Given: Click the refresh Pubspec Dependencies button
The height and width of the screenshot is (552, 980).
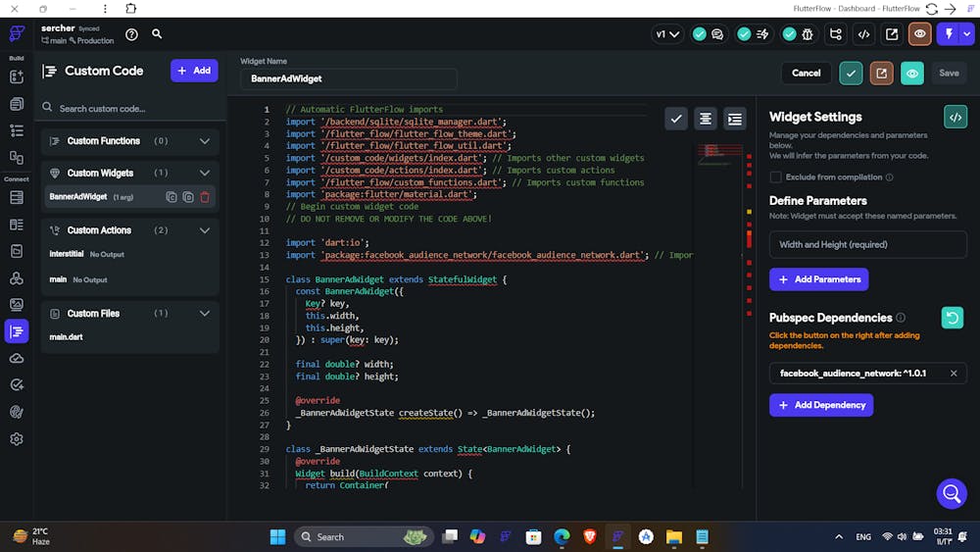Looking at the screenshot, I should pyautogui.click(x=952, y=318).
